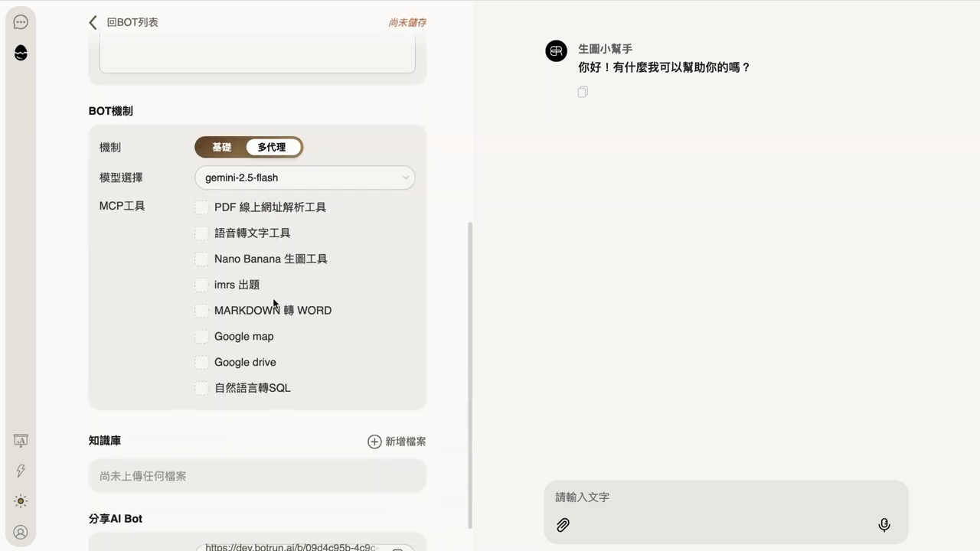Attach a file with the paperclip icon

563,525
